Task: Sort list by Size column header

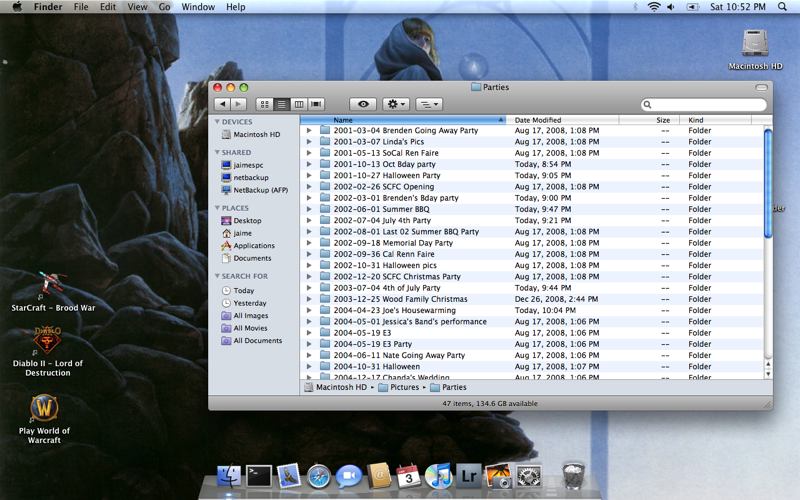Action: coord(649,120)
